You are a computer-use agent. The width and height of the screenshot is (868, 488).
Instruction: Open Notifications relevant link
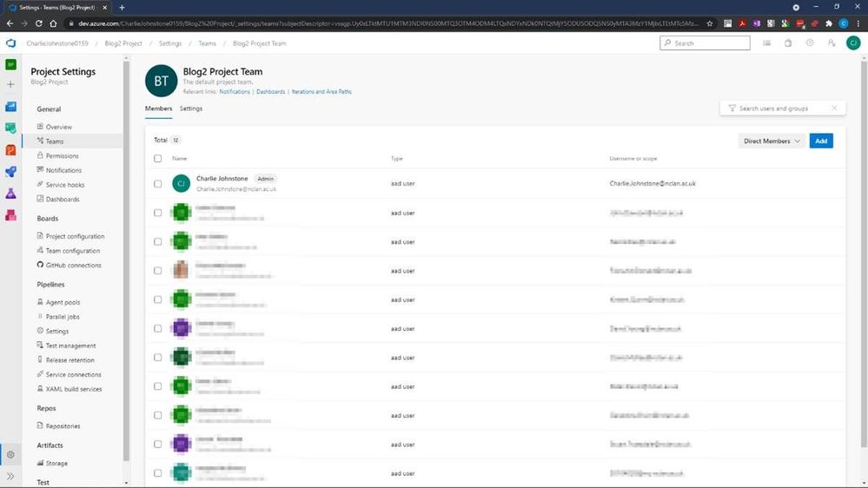coord(235,92)
